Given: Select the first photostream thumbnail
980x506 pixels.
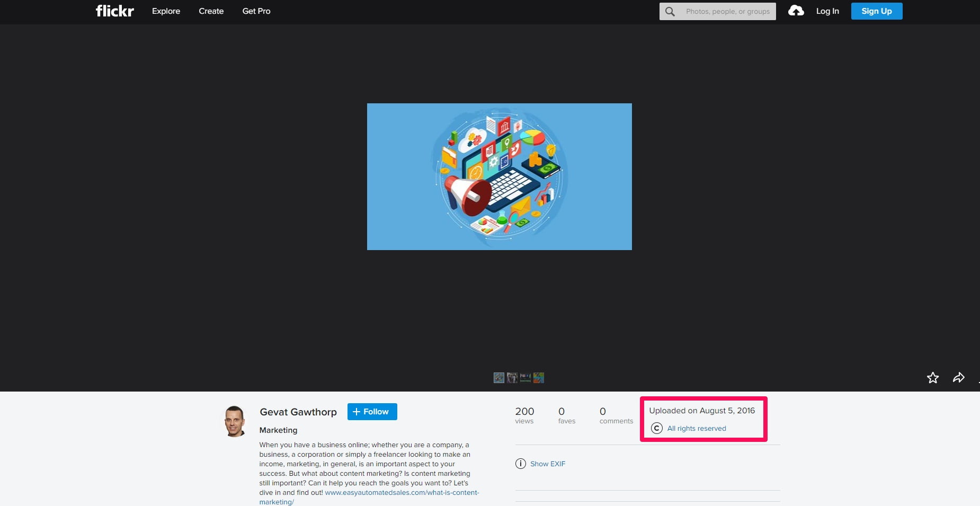Looking at the screenshot, I should point(498,378).
